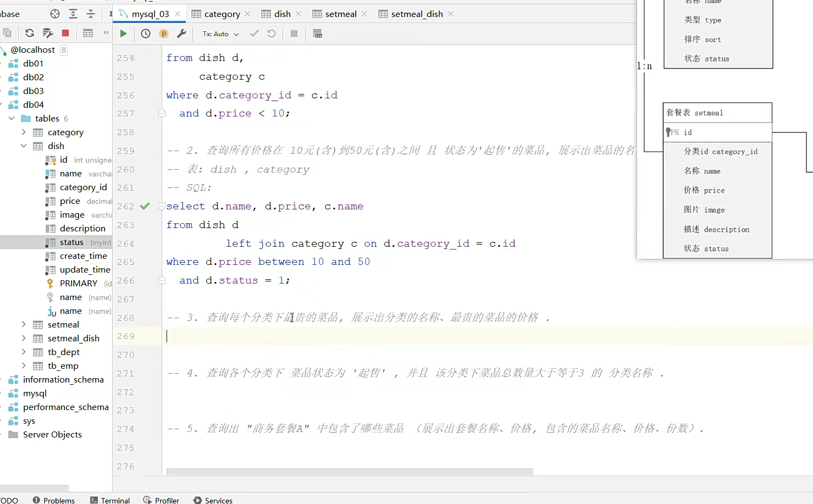Open data source properties icon
This screenshot has height=504, width=813.
(x=48, y=33)
